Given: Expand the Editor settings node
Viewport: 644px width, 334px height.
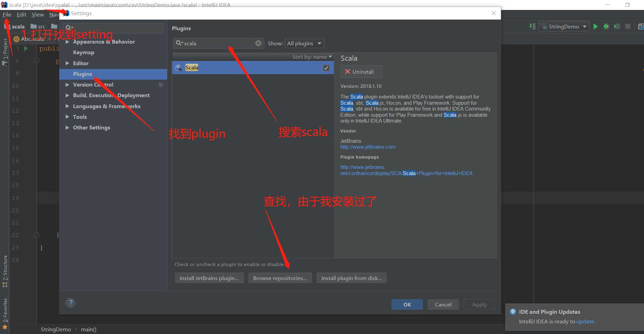Looking at the screenshot, I should point(67,64).
